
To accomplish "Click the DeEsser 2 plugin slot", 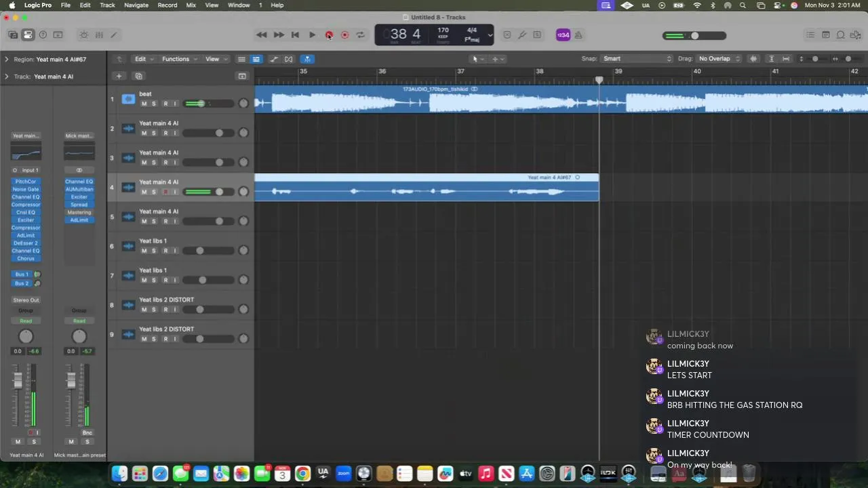I will (x=26, y=243).
